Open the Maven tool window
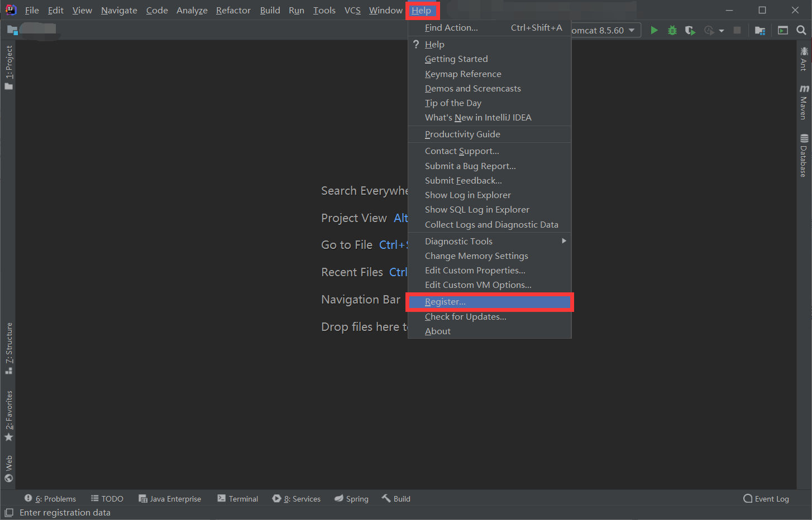Image resolution: width=812 pixels, height=520 pixels. click(x=804, y=102)
